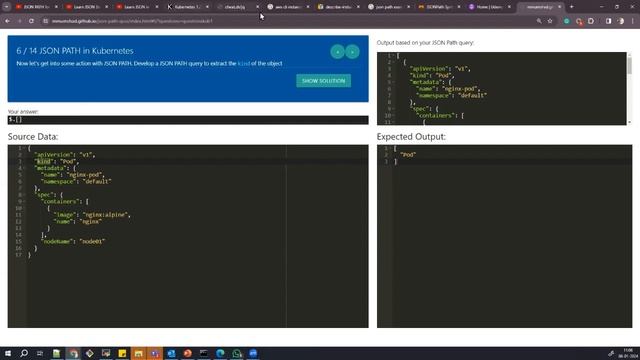This screenshot has height=360, width=640.
Task: Go to the next question arrow button
Action: (352, 52)
